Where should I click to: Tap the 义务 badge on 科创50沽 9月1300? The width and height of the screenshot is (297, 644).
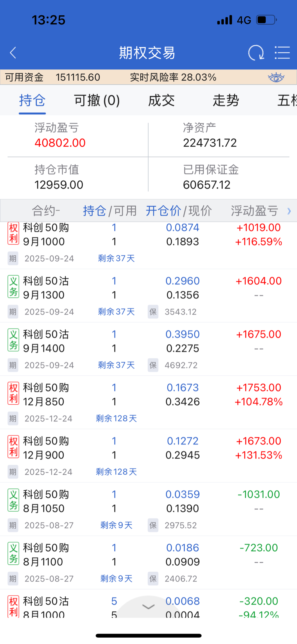(x=13, y=287)
